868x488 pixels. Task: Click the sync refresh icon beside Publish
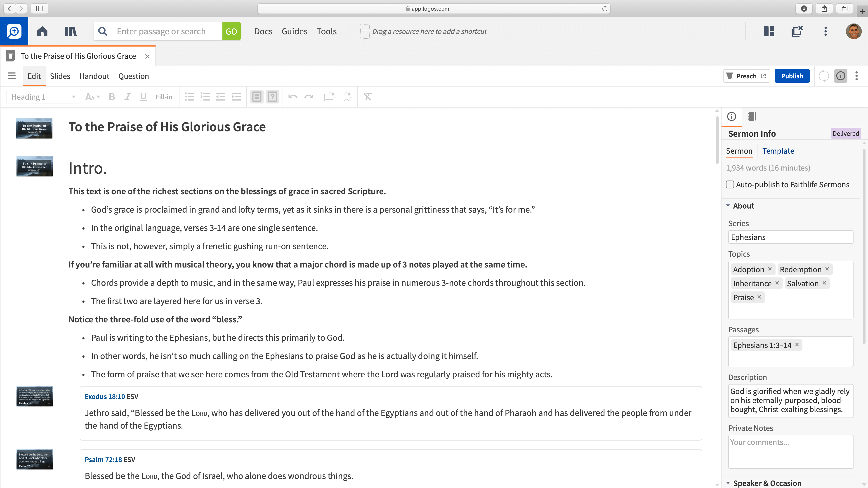point(823,76)
